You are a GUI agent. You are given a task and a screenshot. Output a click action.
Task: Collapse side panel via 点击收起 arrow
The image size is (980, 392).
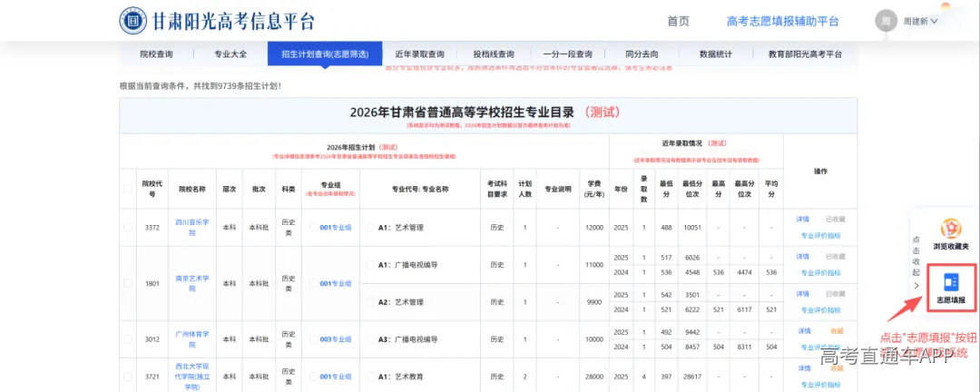click(916, 285)
